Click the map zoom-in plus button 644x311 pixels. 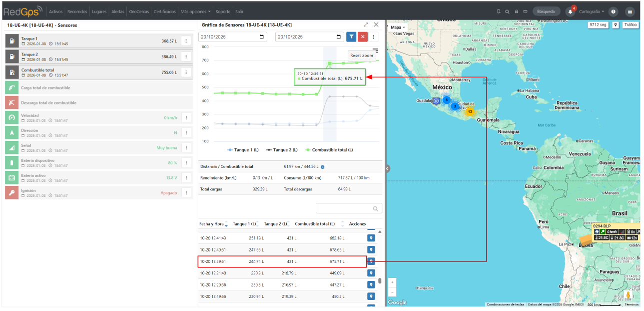point(392,282)
